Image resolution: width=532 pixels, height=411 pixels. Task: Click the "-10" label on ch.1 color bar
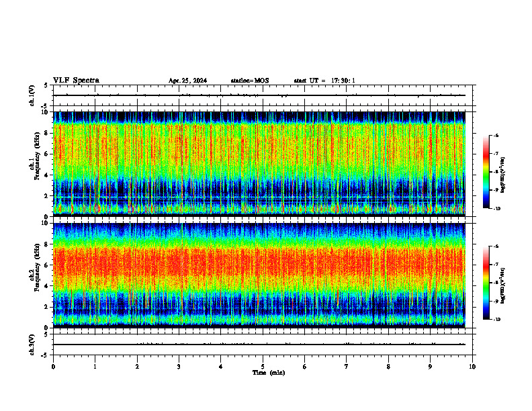(496, 209)
